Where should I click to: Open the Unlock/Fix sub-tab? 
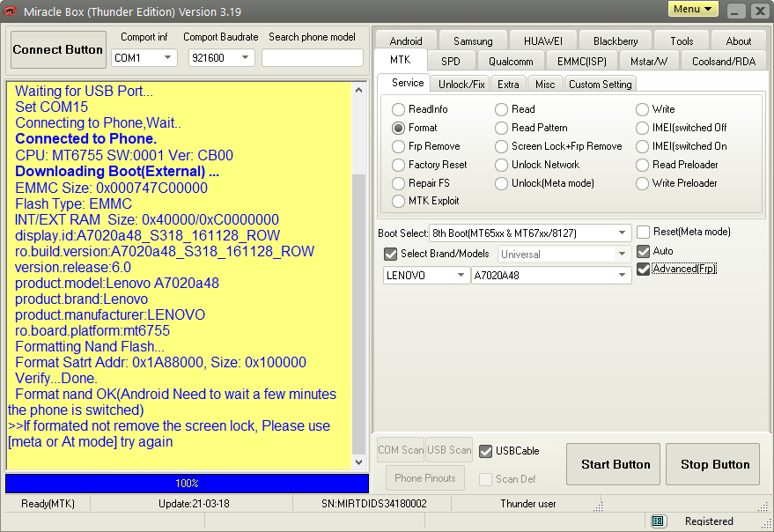(x=461, y=85)
